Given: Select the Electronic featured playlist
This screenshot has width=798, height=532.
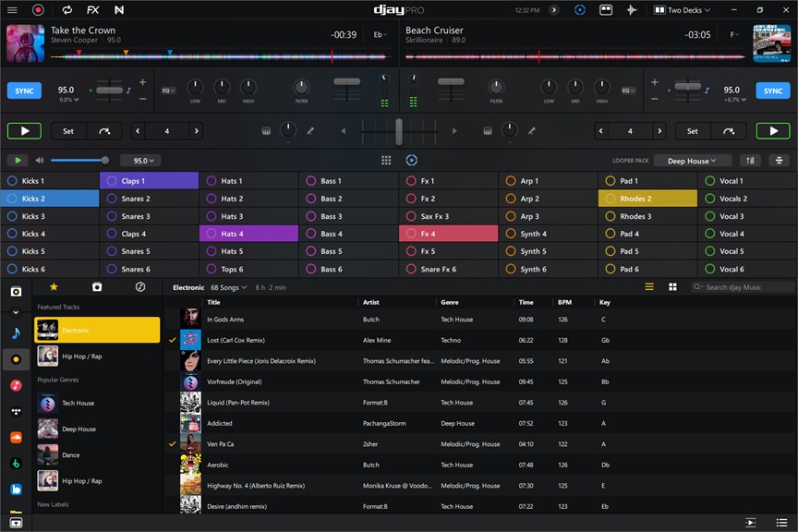Looking at the screenshot, I should [x=97, y=330].
